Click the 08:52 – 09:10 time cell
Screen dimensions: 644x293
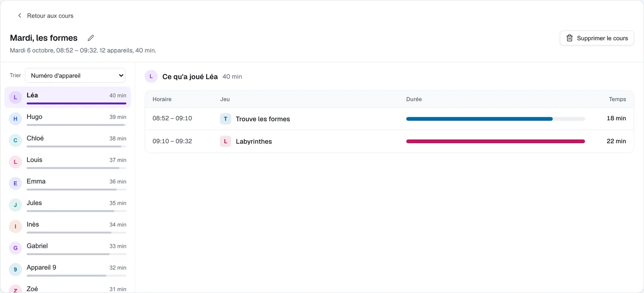click(x=172, y=118)
